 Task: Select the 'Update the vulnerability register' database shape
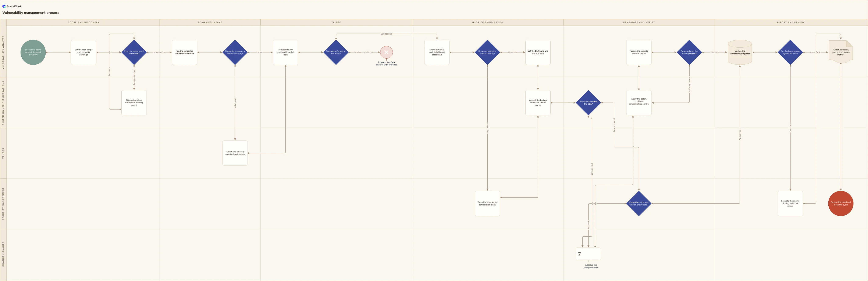coord(740,52)
